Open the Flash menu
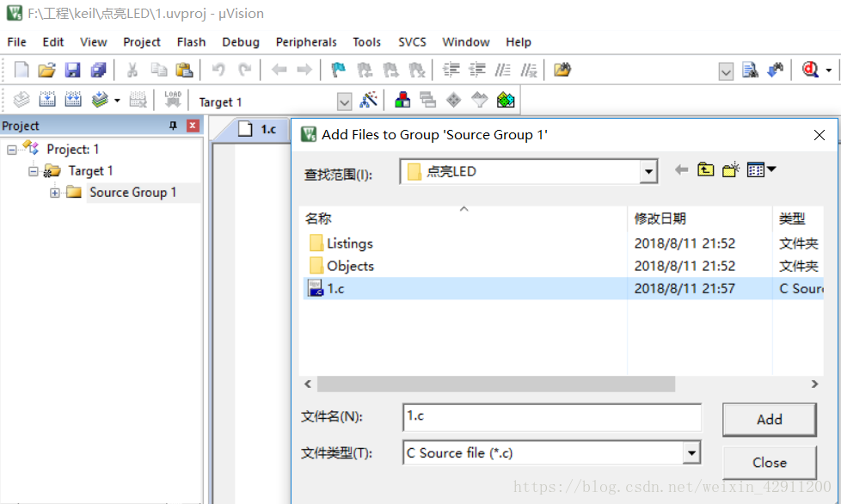The image size is (841, 504). coord(192,42)
